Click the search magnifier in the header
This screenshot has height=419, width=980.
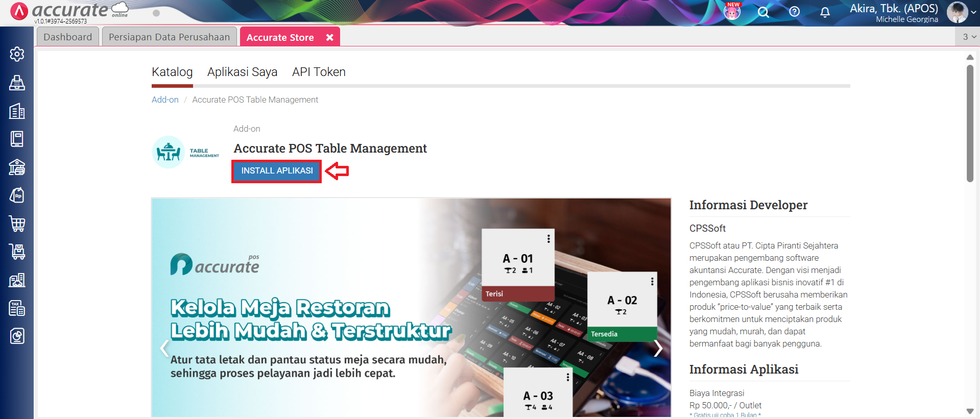point(763,12)
